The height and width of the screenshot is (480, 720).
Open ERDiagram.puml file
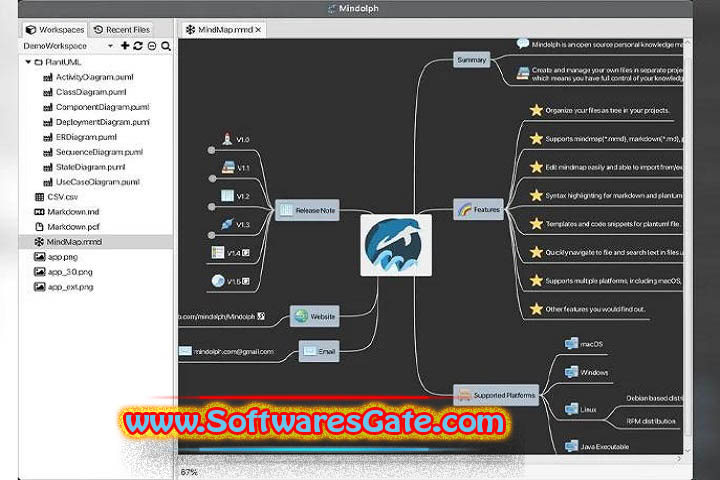pos(80,137)
